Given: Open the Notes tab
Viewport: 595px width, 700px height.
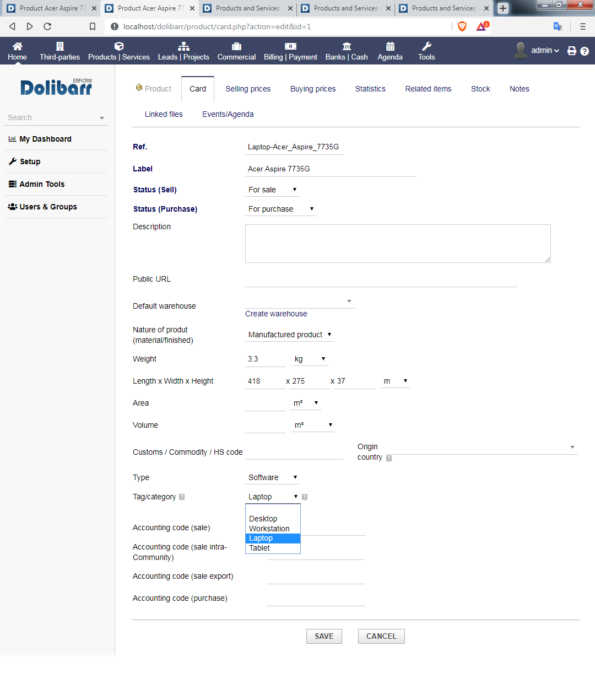Looking at the screenshot, I should 520,89.
